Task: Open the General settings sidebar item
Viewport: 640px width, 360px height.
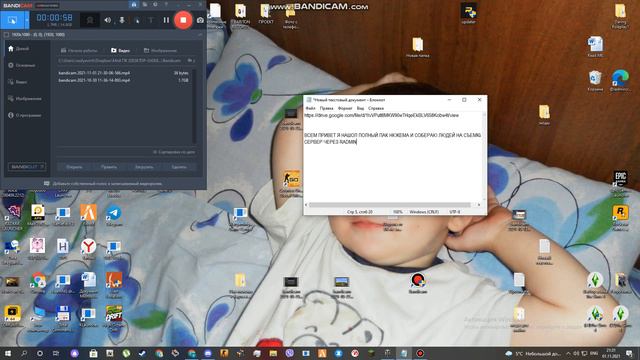Action: point(22,65)
